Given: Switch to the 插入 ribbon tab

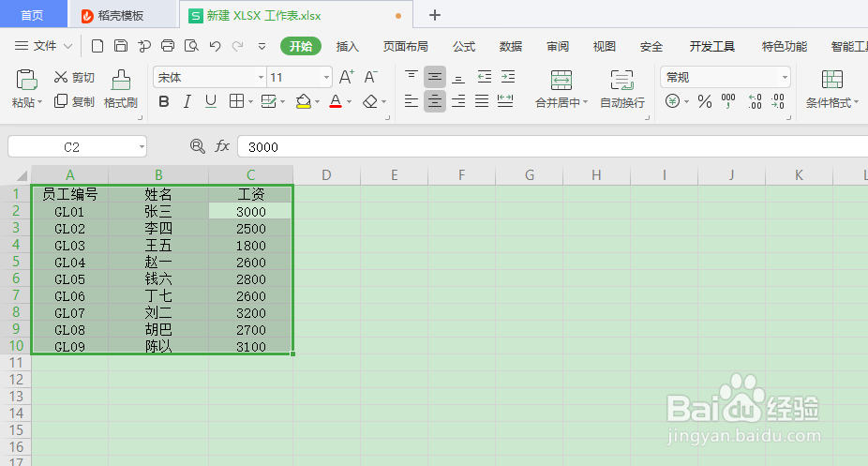Looking at the screenshot, I should pos(348,47).
